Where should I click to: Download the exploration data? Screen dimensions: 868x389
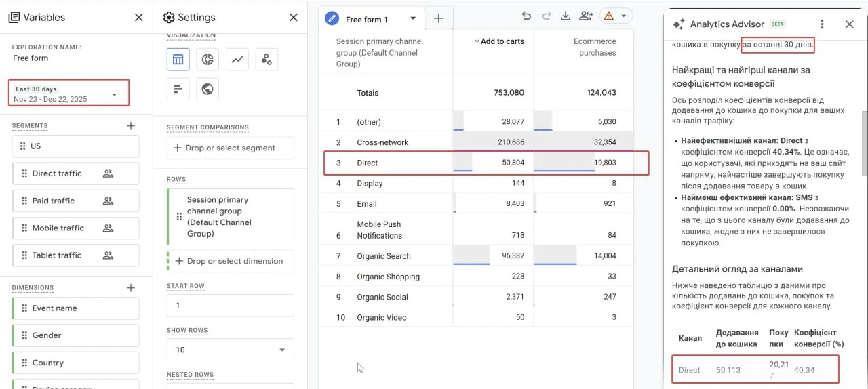566,16
